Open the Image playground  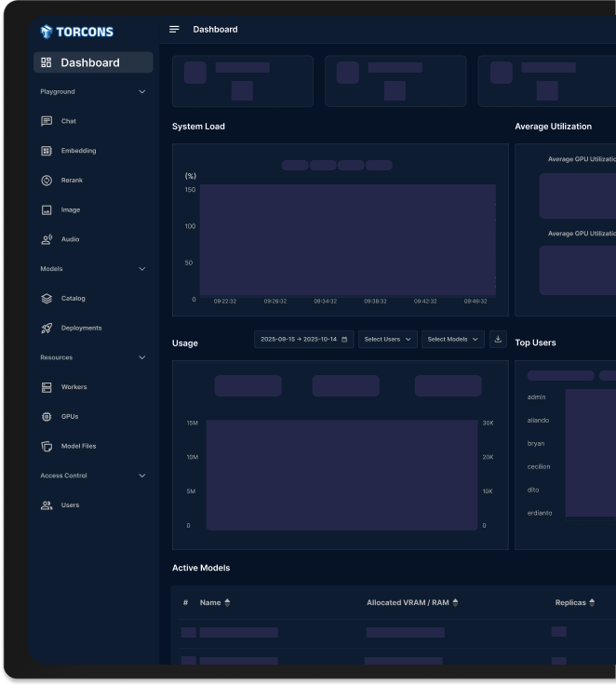click(71, 210)
